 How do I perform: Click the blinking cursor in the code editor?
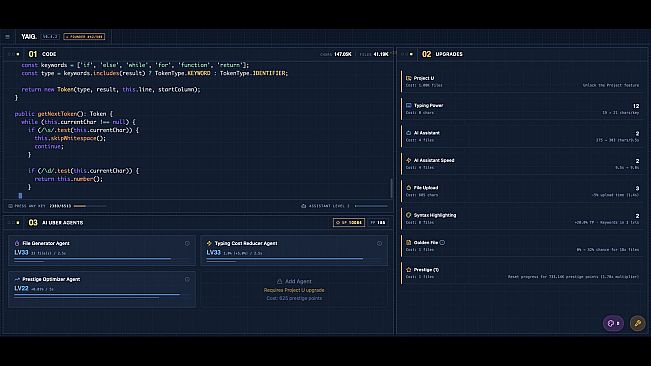point(20,195)
